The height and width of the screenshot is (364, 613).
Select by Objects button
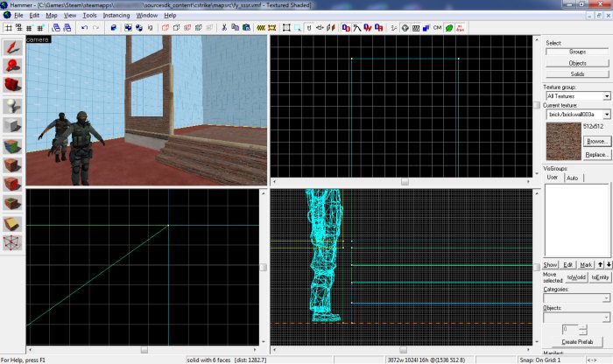pos(577,63)
